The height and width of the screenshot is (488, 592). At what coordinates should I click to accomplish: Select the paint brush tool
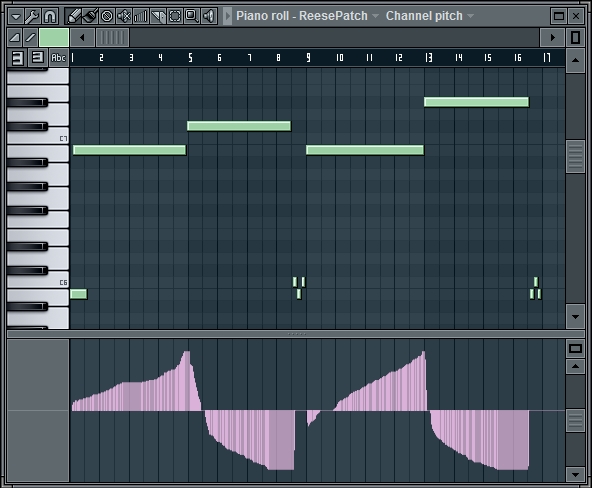pos(90,16)
